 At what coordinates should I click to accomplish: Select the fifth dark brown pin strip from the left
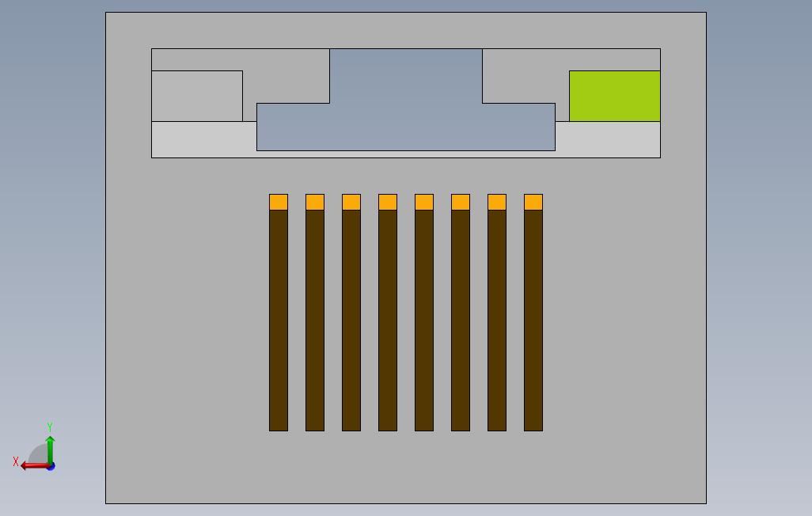[424, 321]
